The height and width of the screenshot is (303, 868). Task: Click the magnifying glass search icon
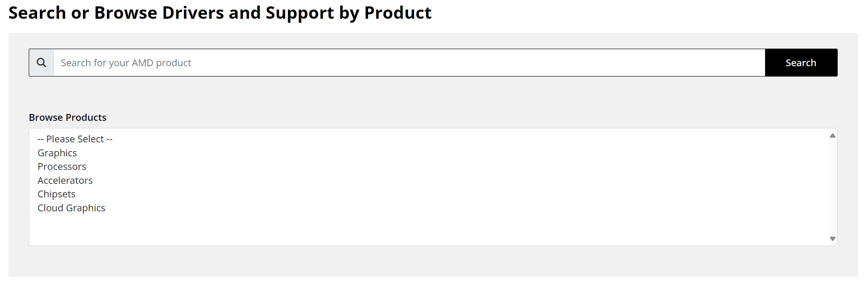tap(41, 63)
